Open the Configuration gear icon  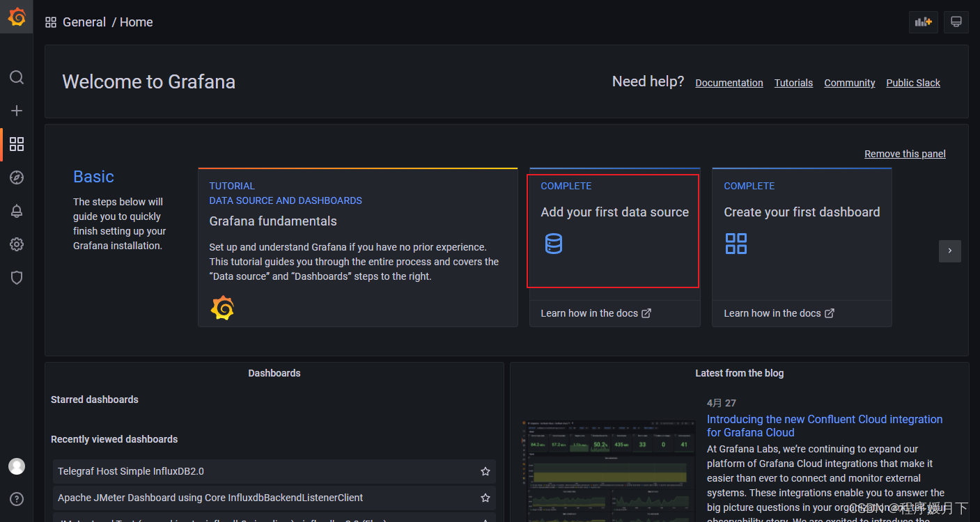[x=17, y=244]
